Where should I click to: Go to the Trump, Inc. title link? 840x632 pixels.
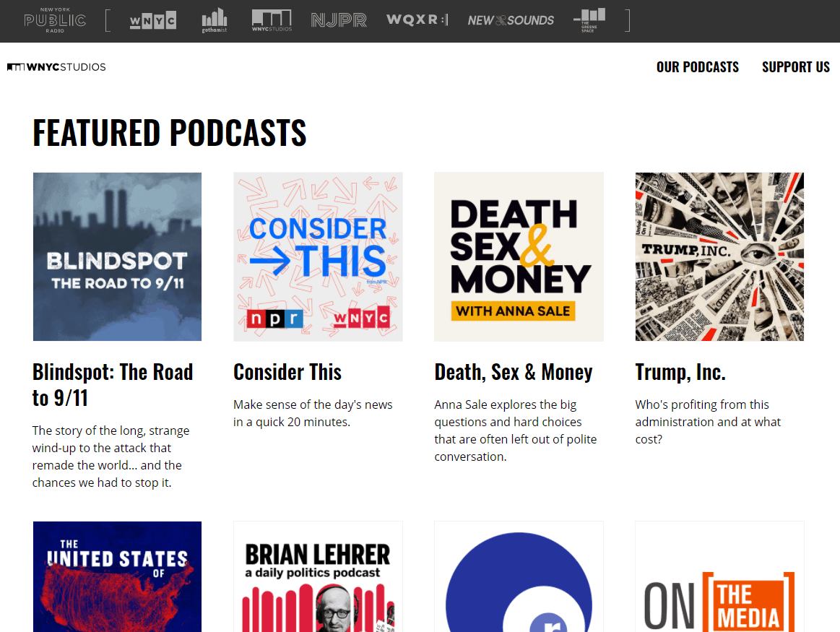[x=680, y=372]
